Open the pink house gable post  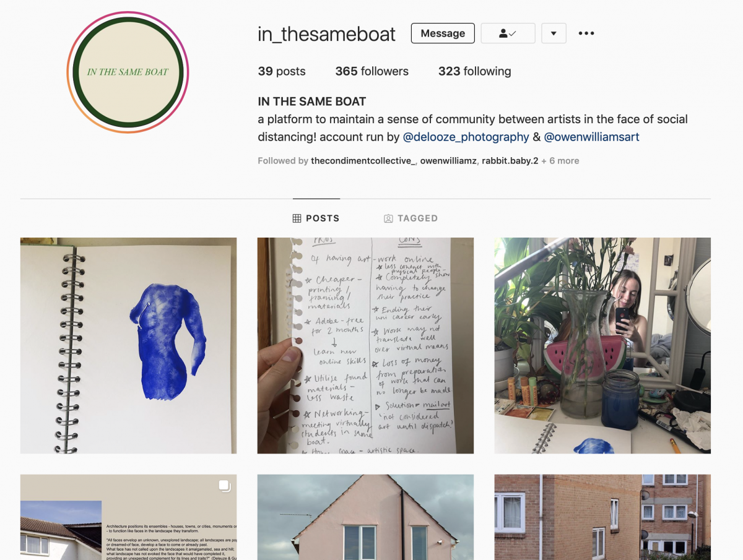click(365, 517)
